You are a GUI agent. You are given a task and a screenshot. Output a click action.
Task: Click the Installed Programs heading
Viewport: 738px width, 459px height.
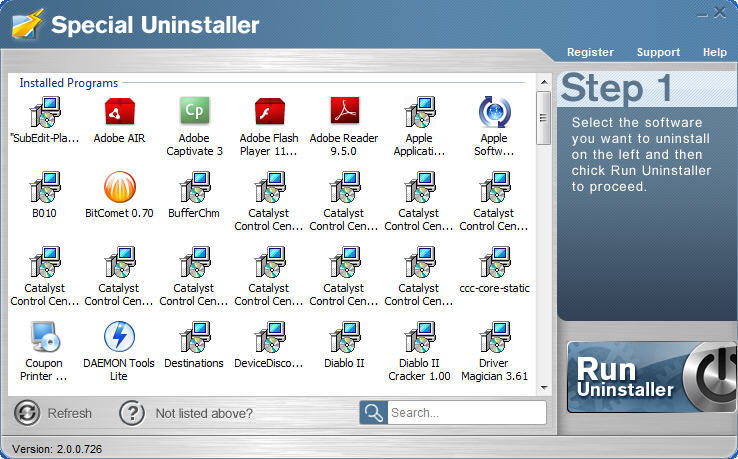pyautogui.click(x=69, y=83)
